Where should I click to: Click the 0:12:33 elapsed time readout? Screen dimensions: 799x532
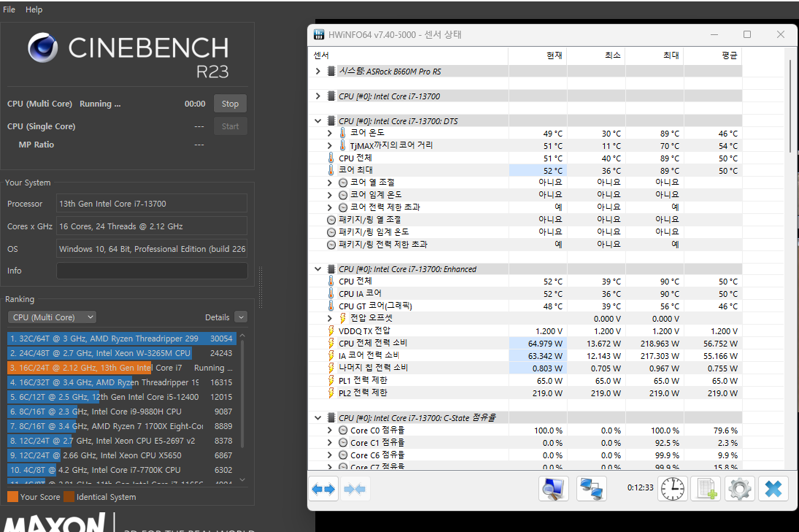tap(640, 488)
